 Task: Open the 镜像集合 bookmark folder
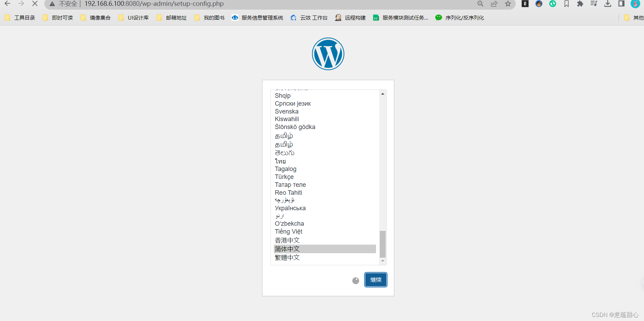coord(96,18)
